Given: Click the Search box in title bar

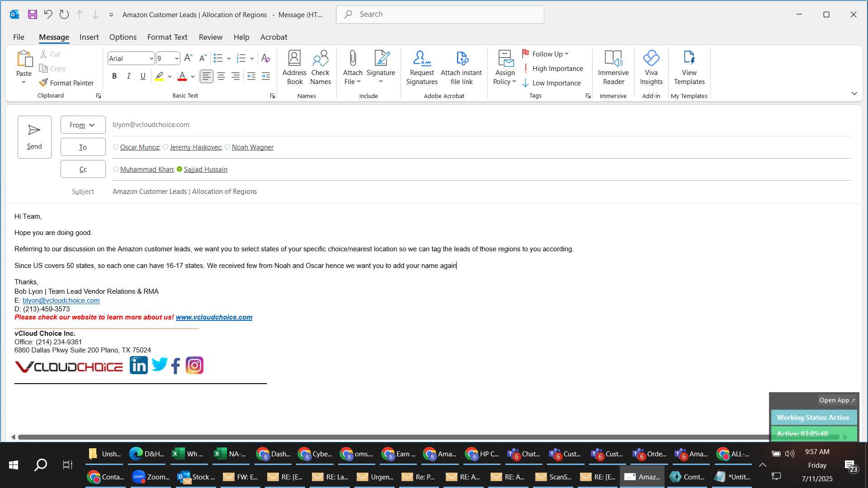Looking at the screenshot, I should (440, 14).
